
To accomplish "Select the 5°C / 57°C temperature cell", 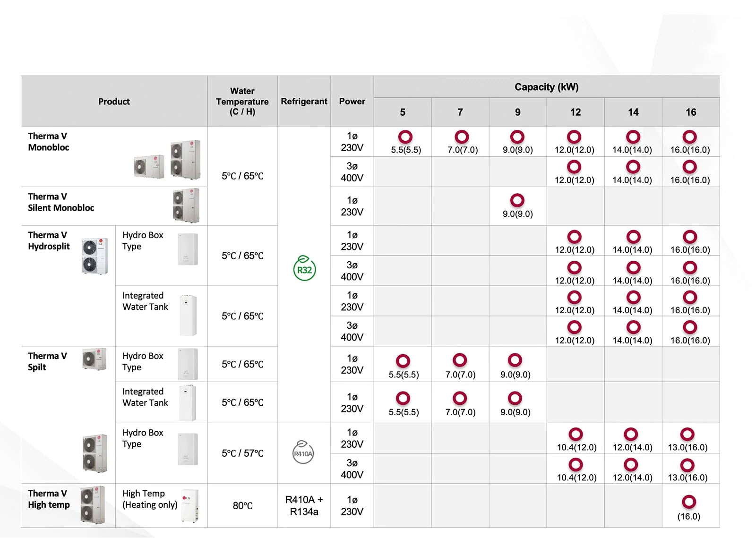I will 242,453.
